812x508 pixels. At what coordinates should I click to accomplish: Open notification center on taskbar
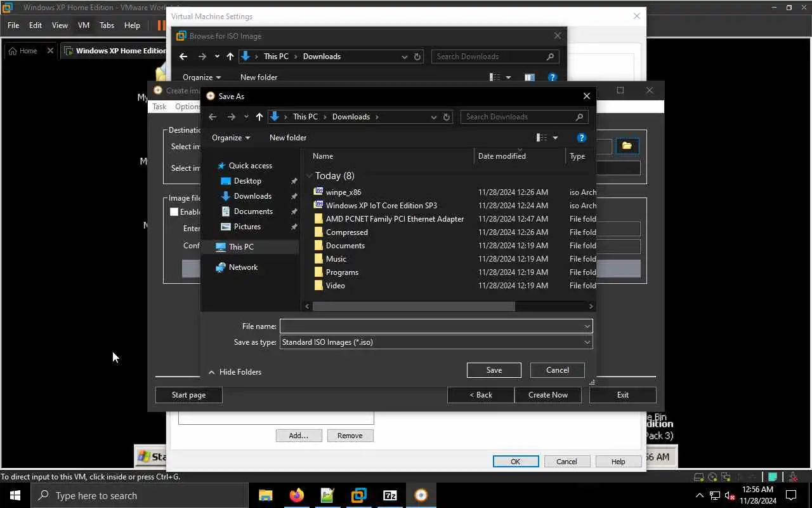[791, 495]
